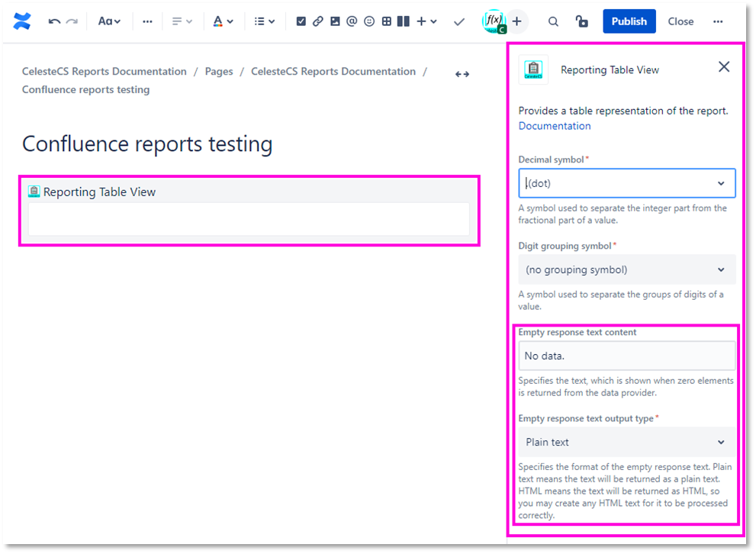Insert an action item checkbox
756x554 pixels.
[x=301, y=21]
